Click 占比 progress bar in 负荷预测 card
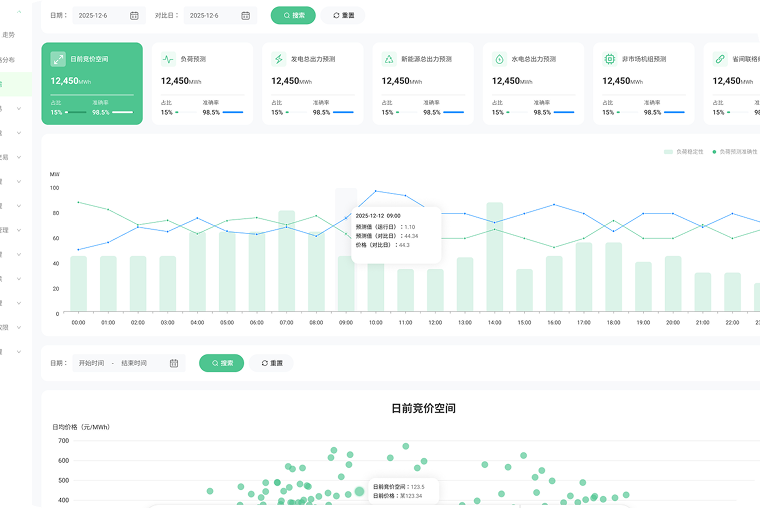 [x=186, y=112]
